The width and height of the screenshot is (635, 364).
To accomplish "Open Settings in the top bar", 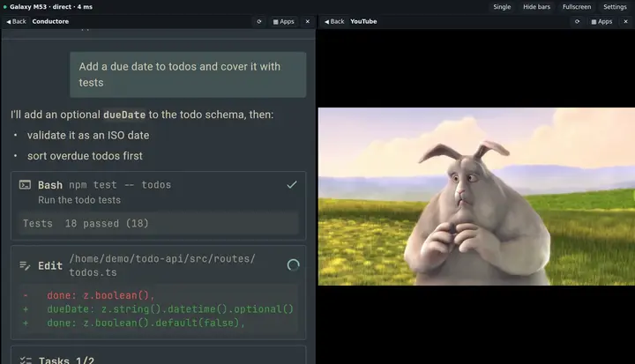I will tap(615, 7).
